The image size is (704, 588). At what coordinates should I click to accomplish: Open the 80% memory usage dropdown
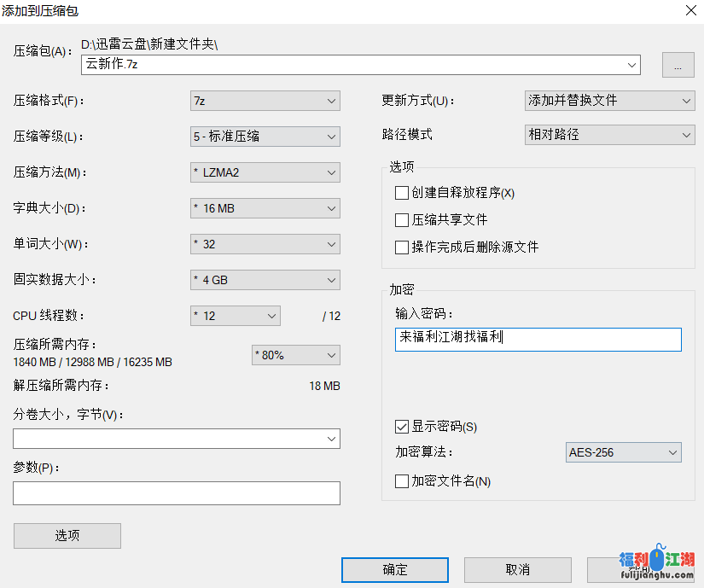point(295,355)
